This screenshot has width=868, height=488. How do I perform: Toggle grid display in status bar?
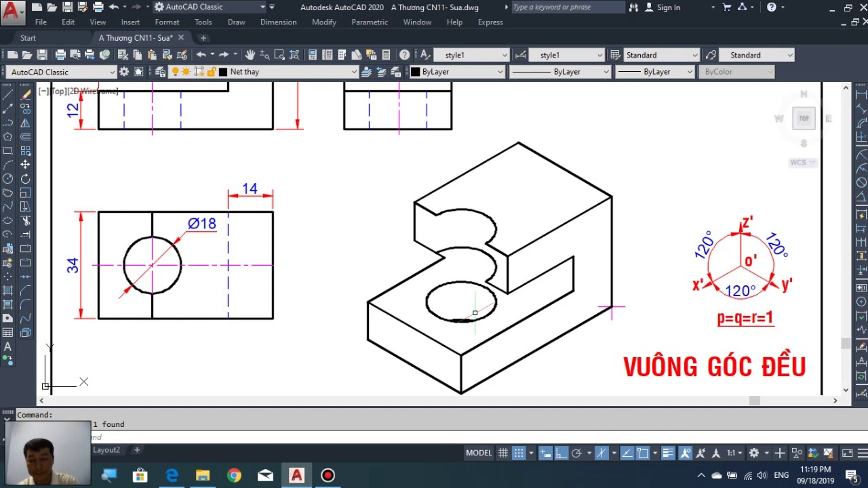(503, 453)
